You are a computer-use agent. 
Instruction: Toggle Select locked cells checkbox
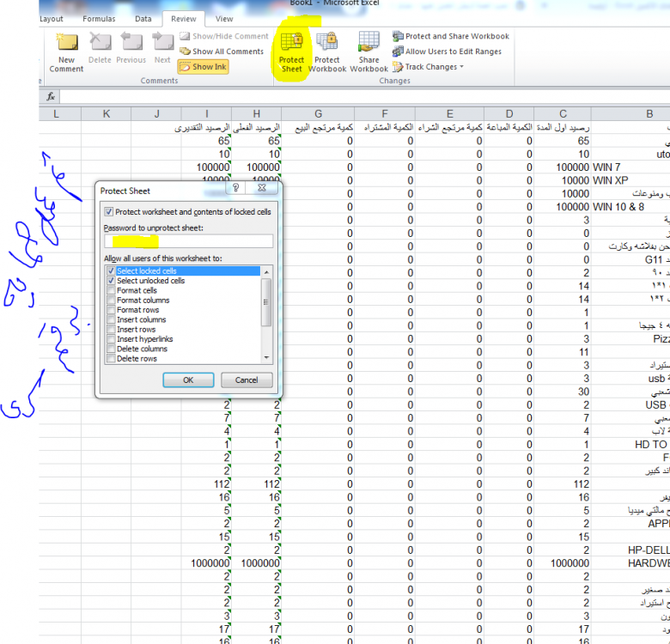pyautogui.click(x=111, y=270)
